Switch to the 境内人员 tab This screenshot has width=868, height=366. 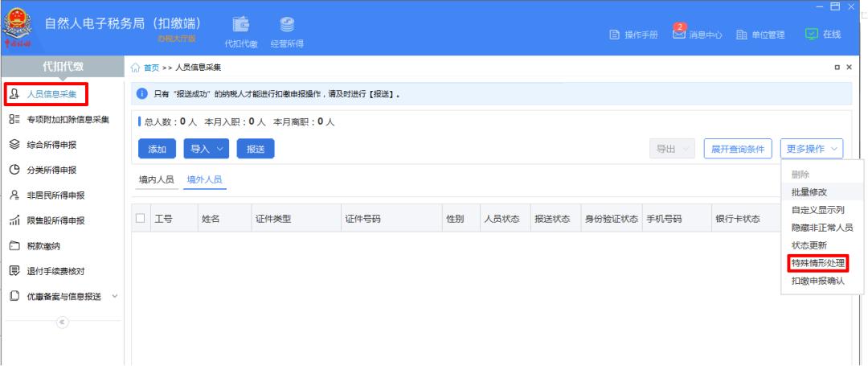tap(156, 179)
